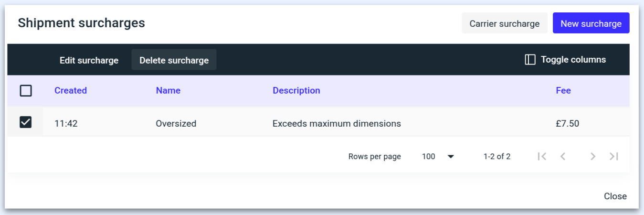Viewport: 644px width, 215px height.
Task: Click the 'Exceeds maximum dimensions' description cell
Action: click(337, 123)
